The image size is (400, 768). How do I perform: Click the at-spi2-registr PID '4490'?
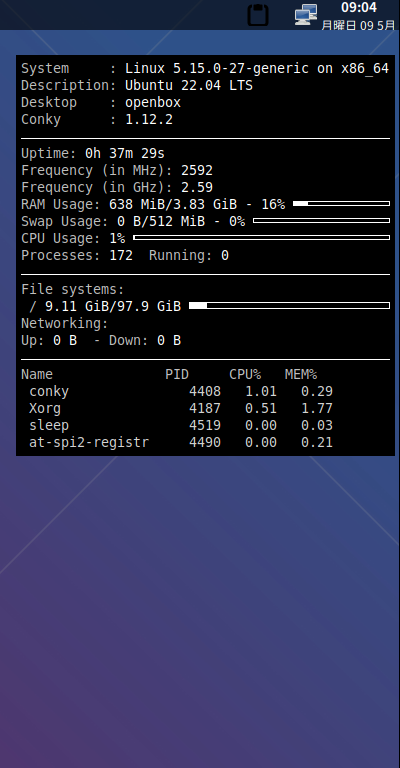205,443
